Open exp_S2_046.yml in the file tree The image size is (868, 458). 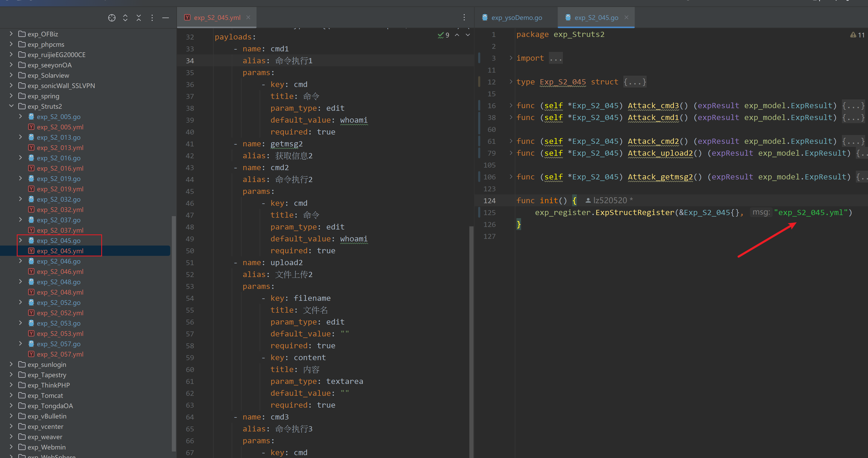[x=60, y=272]
